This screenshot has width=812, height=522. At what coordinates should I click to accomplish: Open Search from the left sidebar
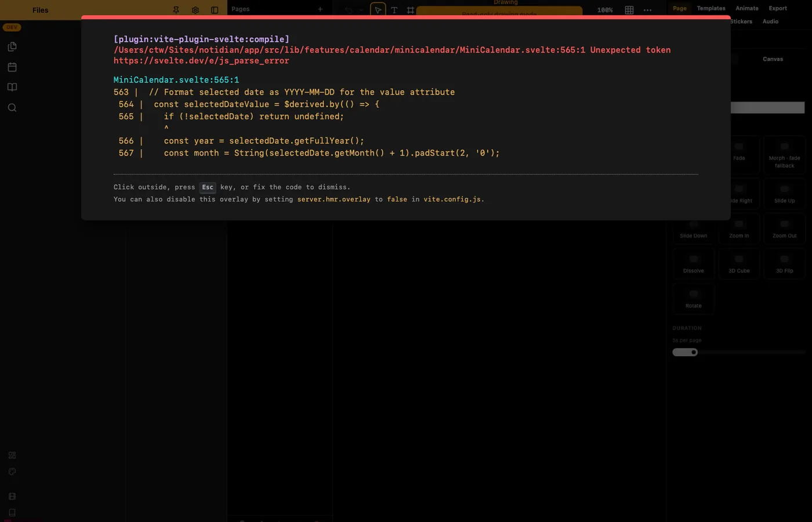tap(12, 108)
